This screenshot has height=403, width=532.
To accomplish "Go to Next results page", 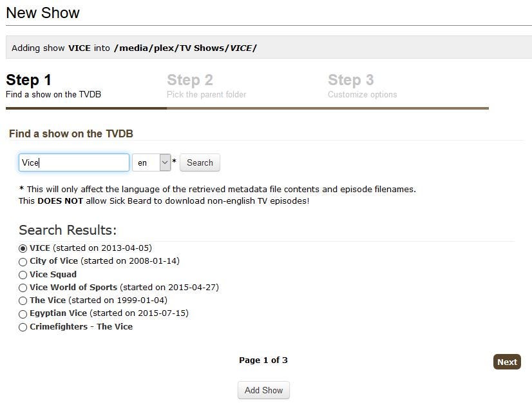I will [507, 362].
